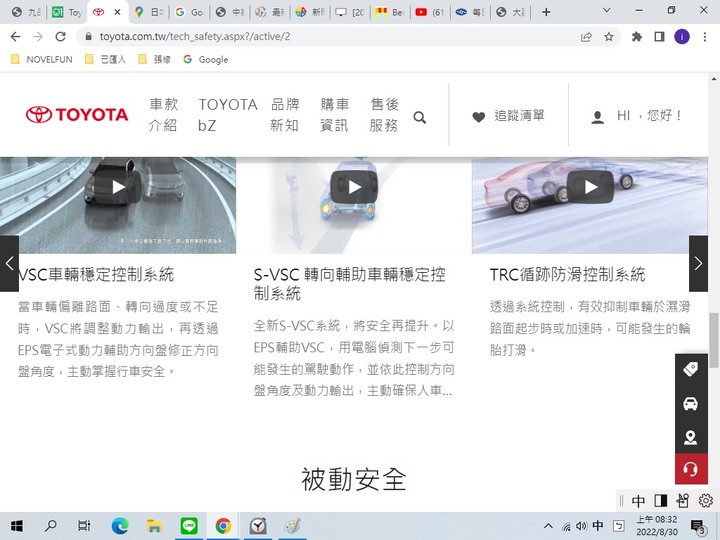Click the location pin icon in side panel
This screenshot has height=540, width=720.
pyautogui.click(x=691, y=437)
